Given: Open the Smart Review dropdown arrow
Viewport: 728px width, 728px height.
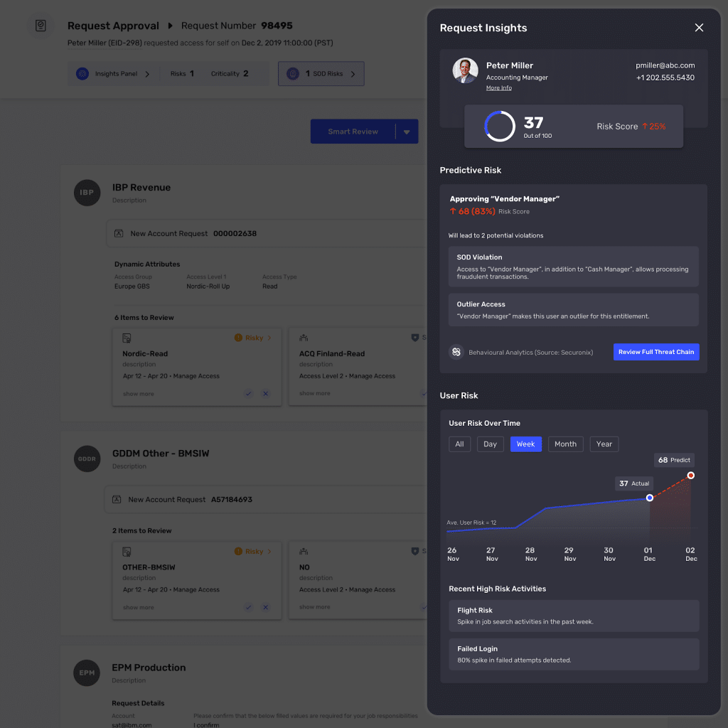Looking at the screenshot, I should [407, 132].
